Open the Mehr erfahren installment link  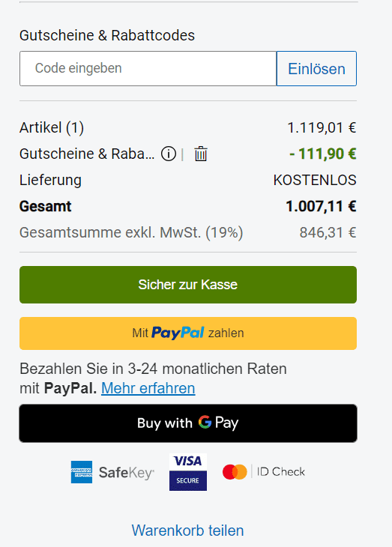(148, 388)
